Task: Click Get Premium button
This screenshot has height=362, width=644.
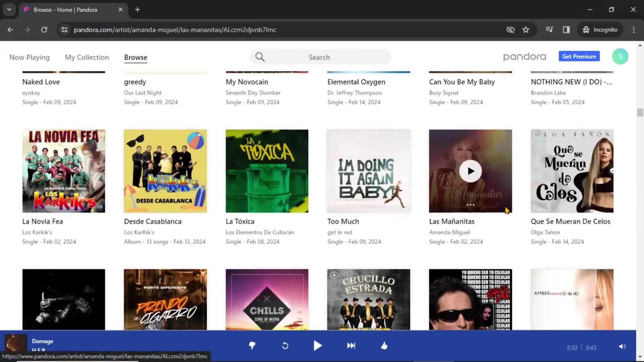Action: pos(579,56)
